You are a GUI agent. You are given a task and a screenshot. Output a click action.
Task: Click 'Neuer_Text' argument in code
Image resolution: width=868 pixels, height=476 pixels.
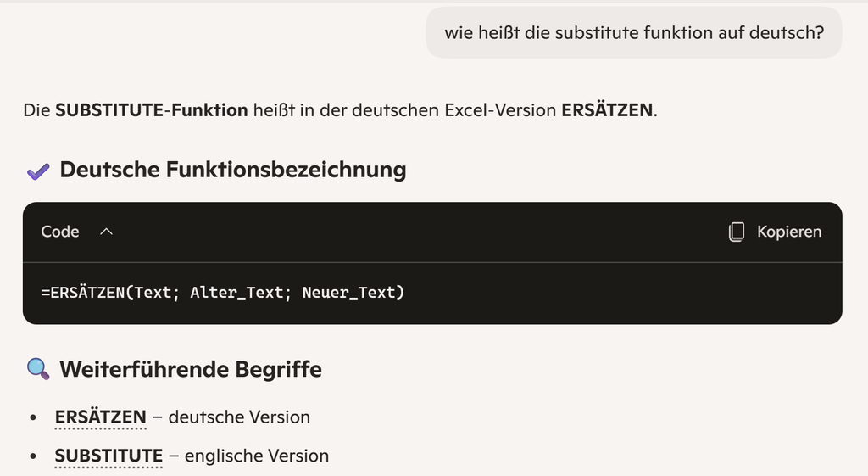[348, 293]
